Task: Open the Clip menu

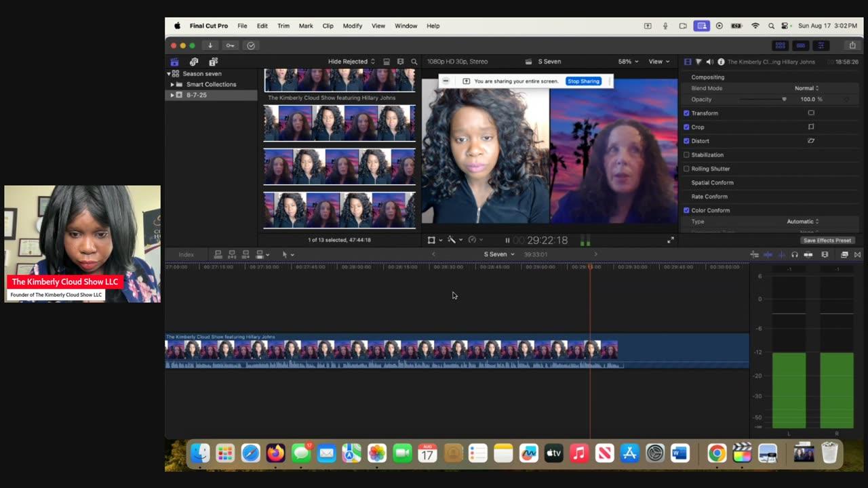Action: 328,26
